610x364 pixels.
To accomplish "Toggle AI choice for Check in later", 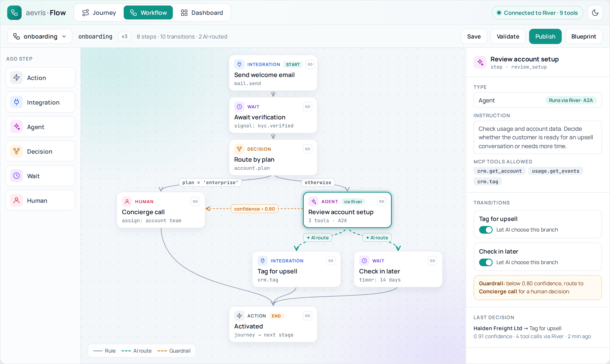I will point(485,262).
